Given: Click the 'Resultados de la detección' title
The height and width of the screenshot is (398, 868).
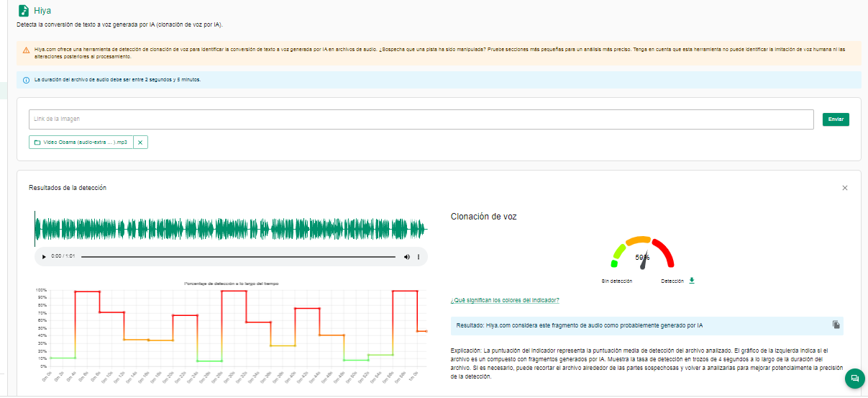Looking at the screenshot, I should click(x=68, y=188).
